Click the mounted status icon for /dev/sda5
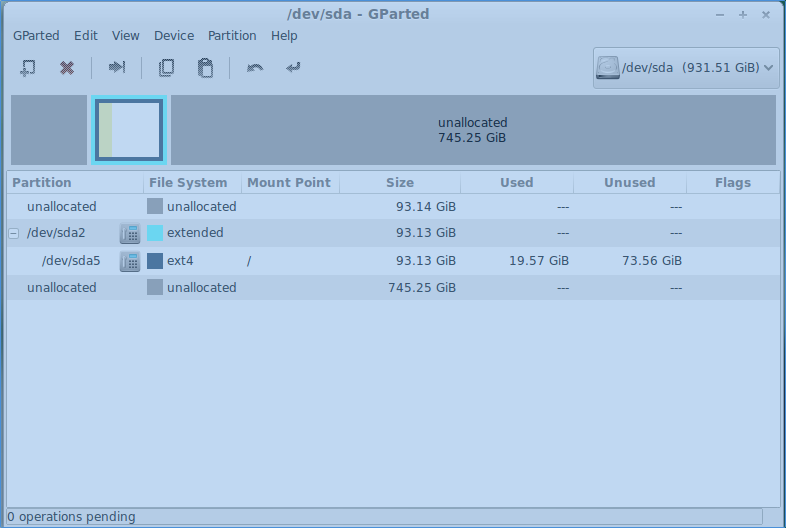 click(130, 261)
